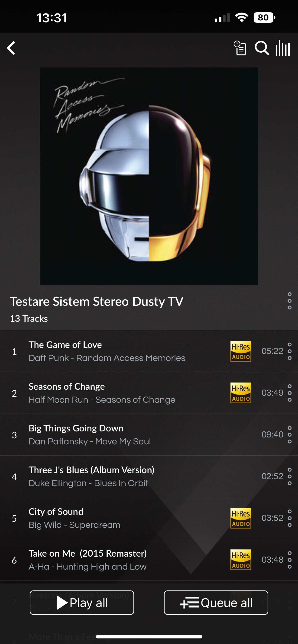Open now playing equalizer bars icon
Image resolution: width=298 pixels, height=644 pixels.
(x=283, y=48)
